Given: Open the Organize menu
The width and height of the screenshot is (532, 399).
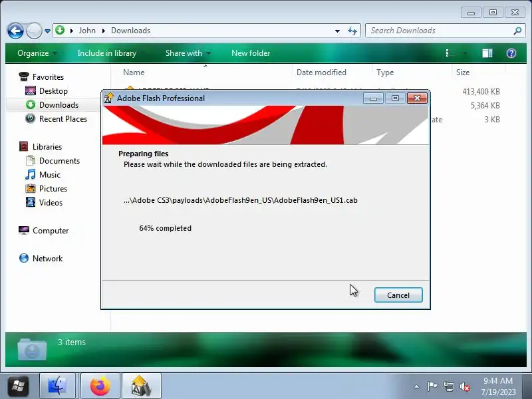Looking at the screenshot, I should point(37,53).
